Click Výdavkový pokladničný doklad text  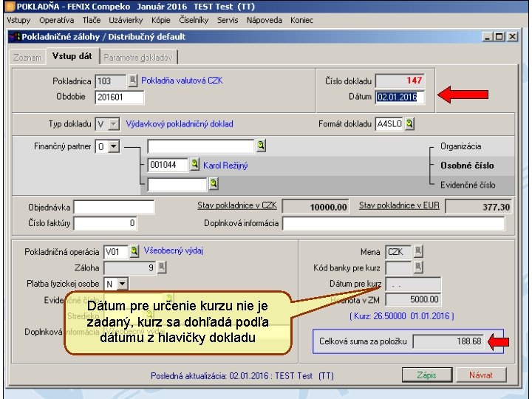click(180, 124)
